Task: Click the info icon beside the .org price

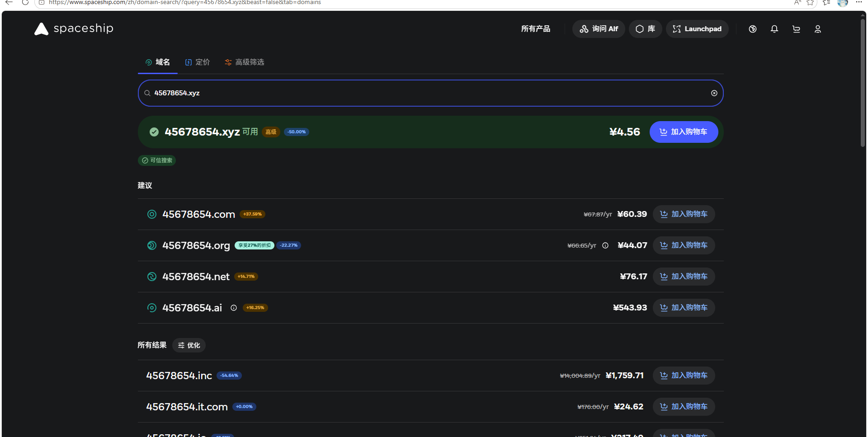Action: tap(605, 245)
